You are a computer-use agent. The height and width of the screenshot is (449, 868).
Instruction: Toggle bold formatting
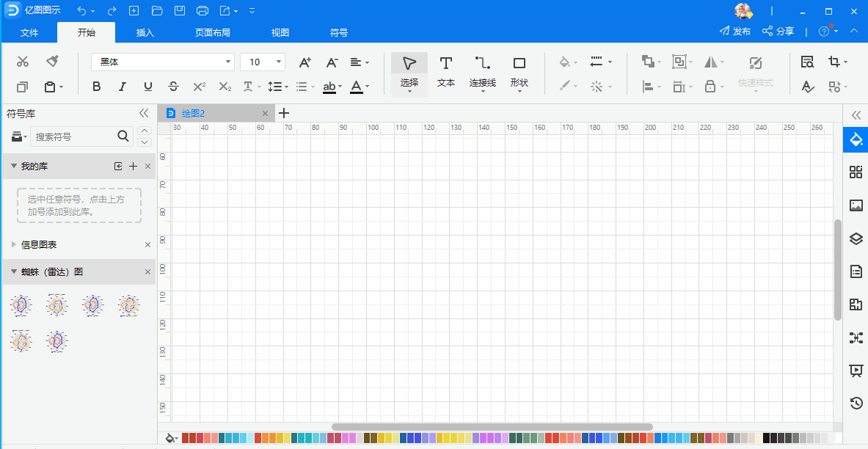96,87
